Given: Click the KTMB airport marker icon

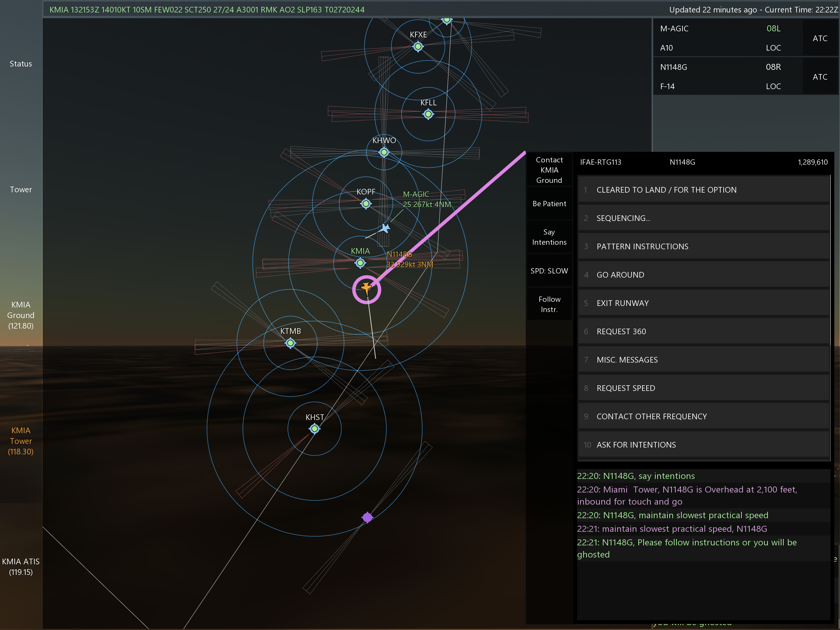Looking at the screenshot, I should 290,343.
